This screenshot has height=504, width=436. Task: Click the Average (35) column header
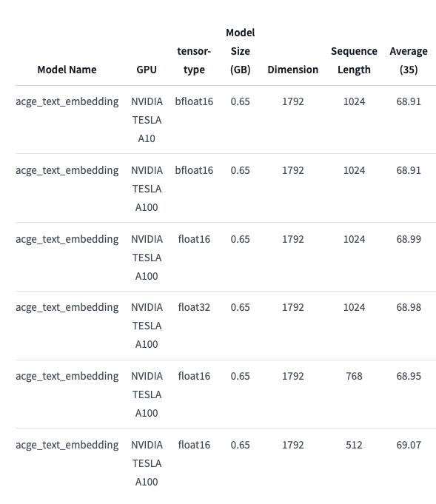tap(409, 61)
